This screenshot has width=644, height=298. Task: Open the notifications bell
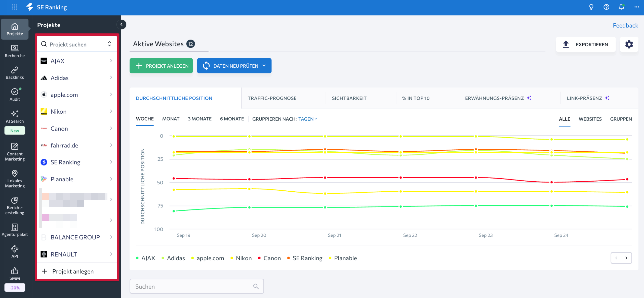pos(621,7)
